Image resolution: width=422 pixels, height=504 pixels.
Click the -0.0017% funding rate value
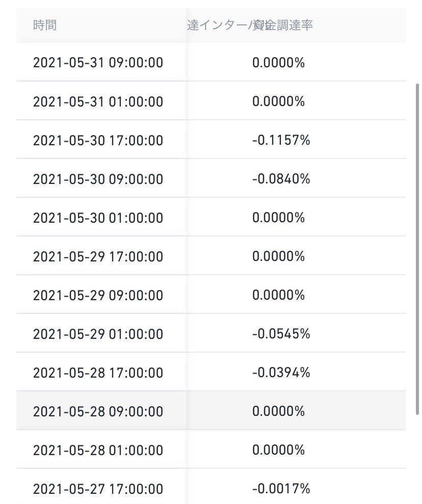pyautogui.click(x=281, y=488)
